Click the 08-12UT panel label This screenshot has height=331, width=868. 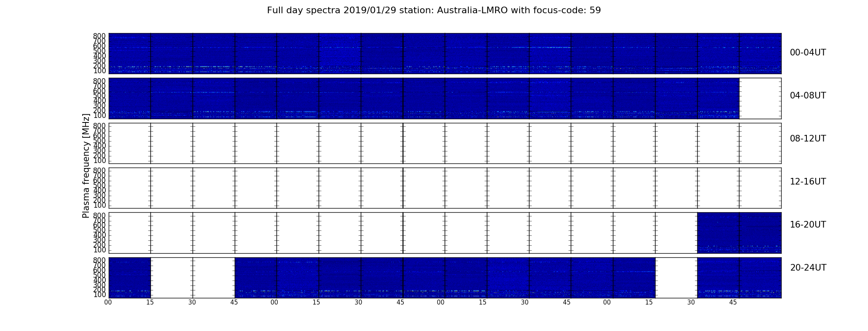[808, 139]
